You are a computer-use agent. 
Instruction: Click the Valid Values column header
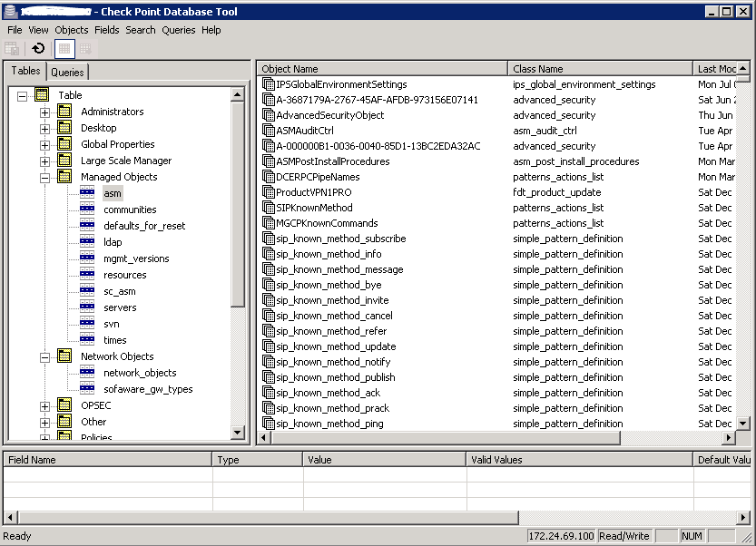pyautogui.click(x=580, y=459)
